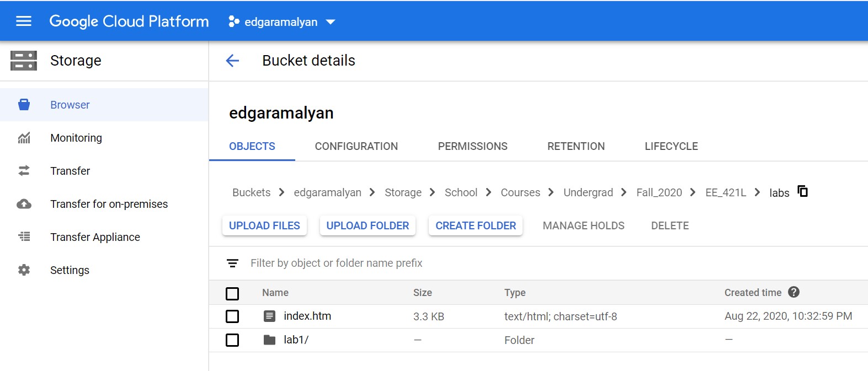Click the Settings gear icon

(x=24, y=270)
